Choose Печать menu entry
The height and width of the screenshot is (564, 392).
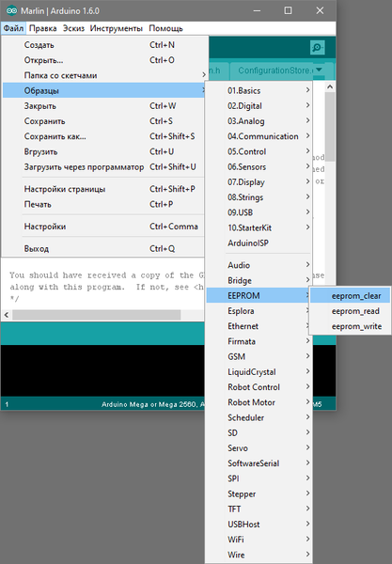point(105,204)
